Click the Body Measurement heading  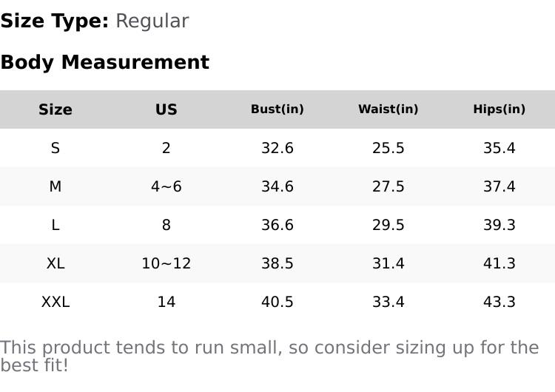pos(104,62)
